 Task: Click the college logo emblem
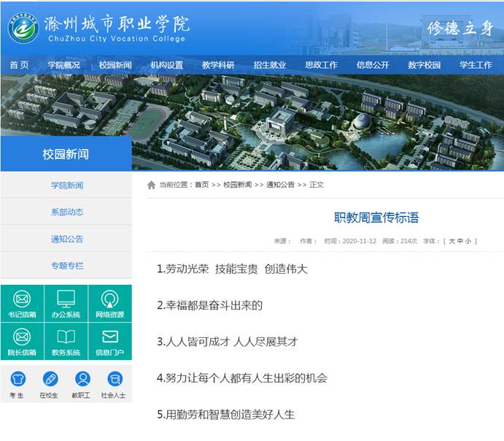pos(23,27)
